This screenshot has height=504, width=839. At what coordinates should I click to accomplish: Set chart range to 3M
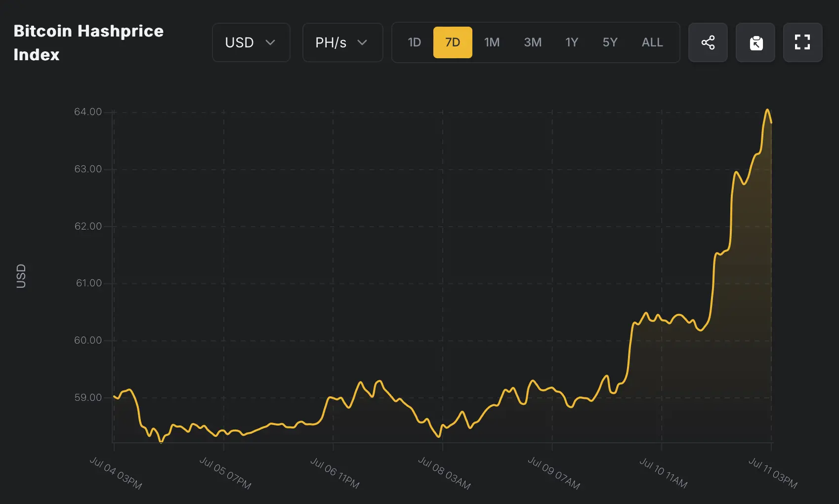[533, 42]
